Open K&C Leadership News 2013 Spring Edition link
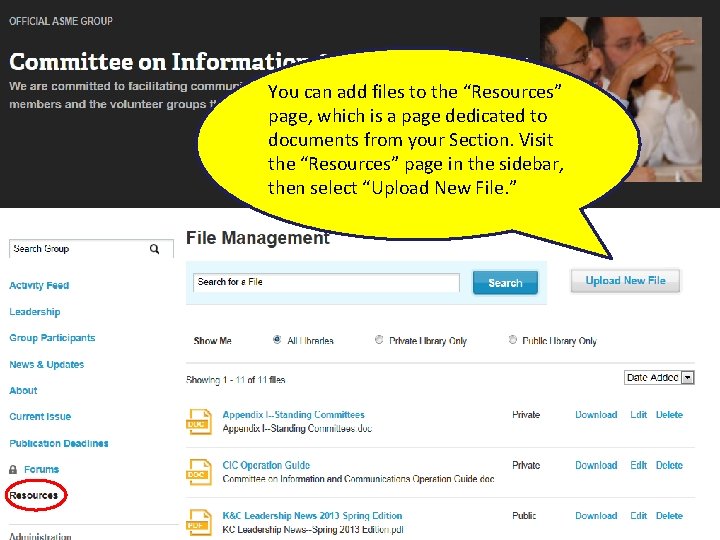 point(312,516)
